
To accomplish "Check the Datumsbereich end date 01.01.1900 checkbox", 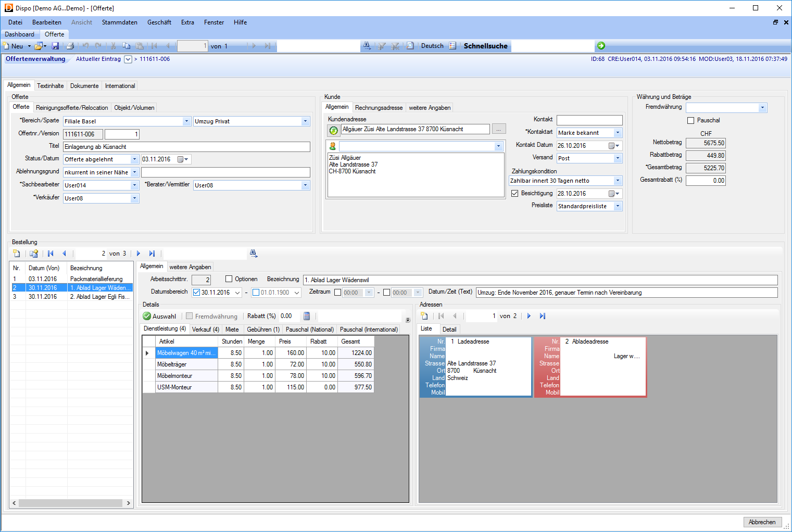I will pyautogui.click(x=256, y=293).
